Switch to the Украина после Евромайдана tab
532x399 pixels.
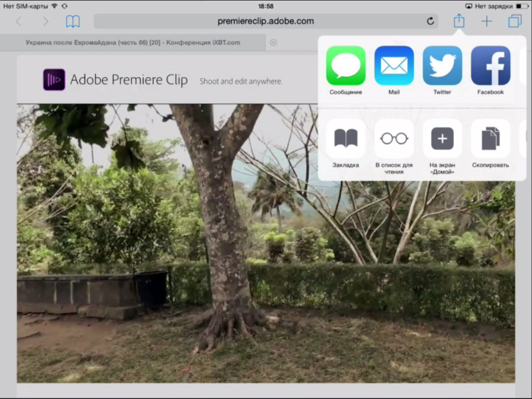pyautogui.click(x=133, y=42)
